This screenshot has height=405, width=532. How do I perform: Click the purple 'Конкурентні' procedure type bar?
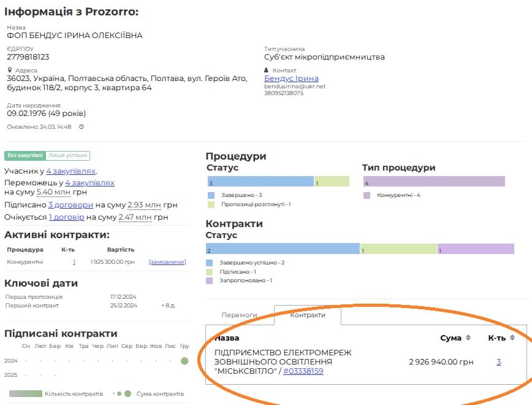coord(434,182)
